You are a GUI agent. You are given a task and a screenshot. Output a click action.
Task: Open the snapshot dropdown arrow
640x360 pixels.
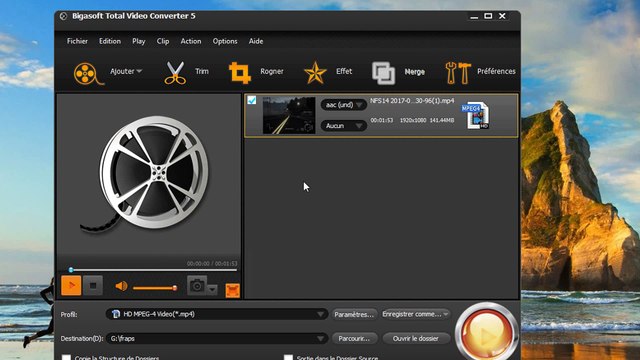coord(212,289)
